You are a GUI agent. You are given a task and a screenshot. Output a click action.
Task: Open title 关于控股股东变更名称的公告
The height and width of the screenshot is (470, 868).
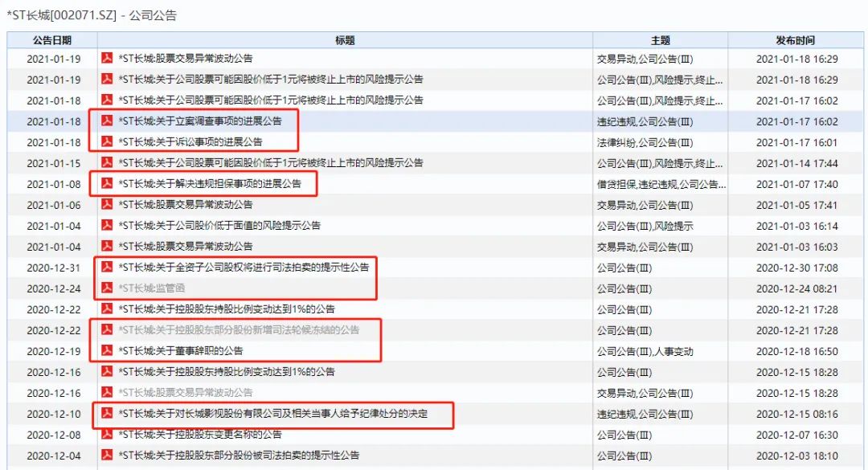coord(200,434)
